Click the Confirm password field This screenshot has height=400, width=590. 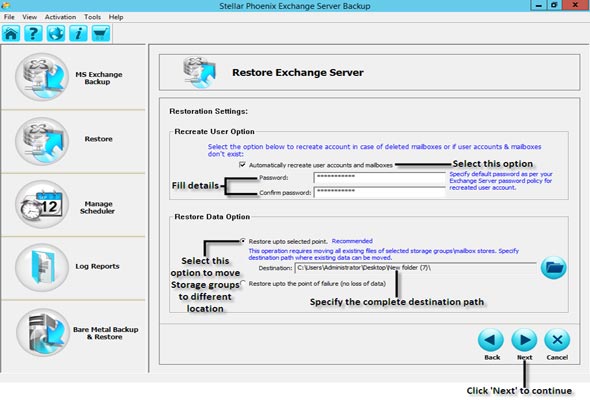pyautogui.click(x=380, y=192)
